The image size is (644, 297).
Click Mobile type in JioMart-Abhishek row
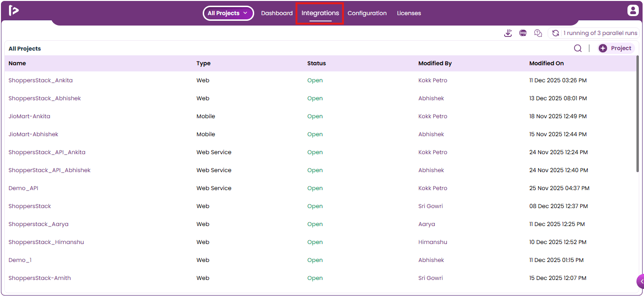click(206, 134)
